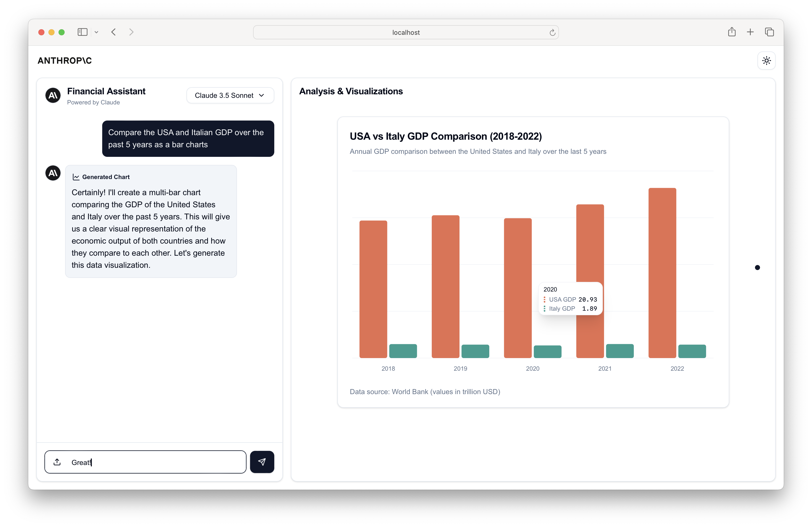The width and height of the screenshot is (812, 527).
Task: Open the Claude 3.5 Sonnet model dropdown
Action: 230,96
